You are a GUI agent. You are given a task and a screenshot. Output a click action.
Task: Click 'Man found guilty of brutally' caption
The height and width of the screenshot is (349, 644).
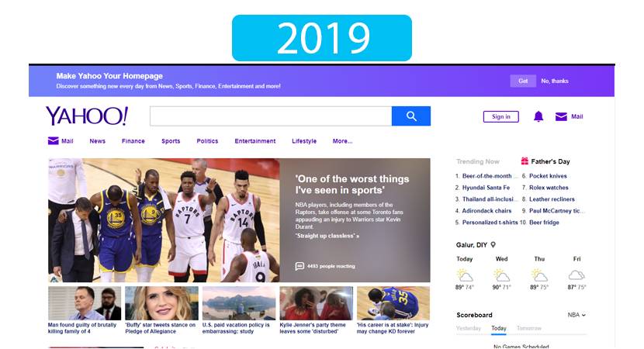coord(82,327)
